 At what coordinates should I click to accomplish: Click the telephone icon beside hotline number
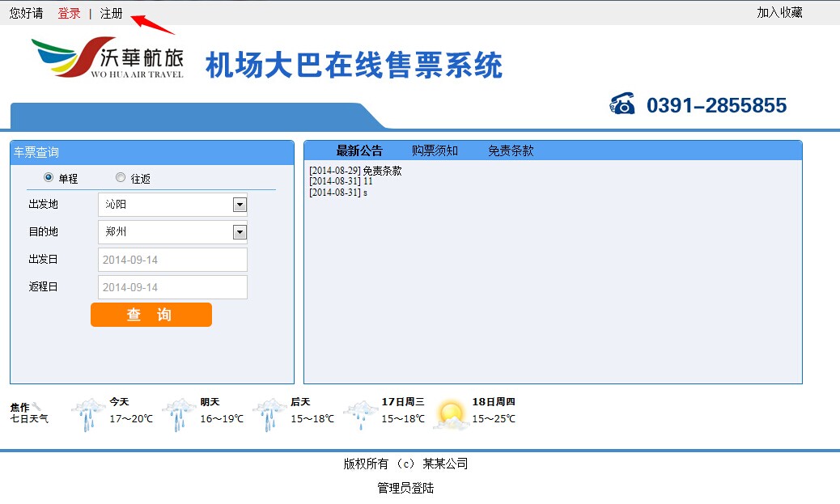tap(622, 104)
